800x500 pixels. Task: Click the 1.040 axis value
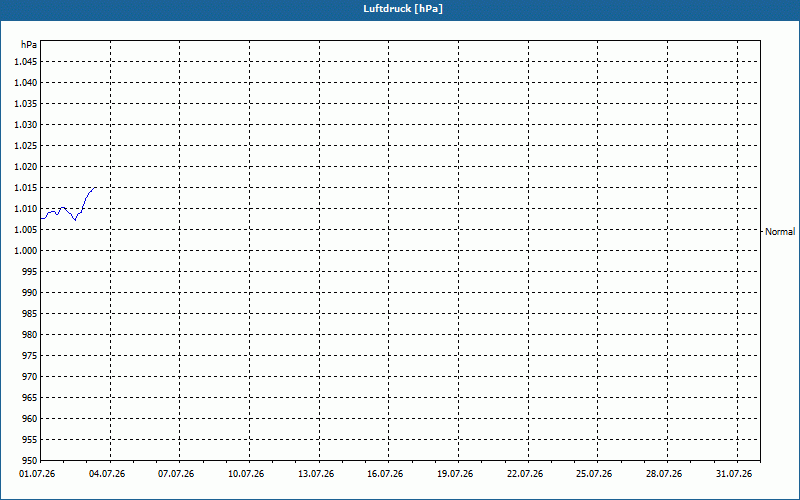pos(26,83)
